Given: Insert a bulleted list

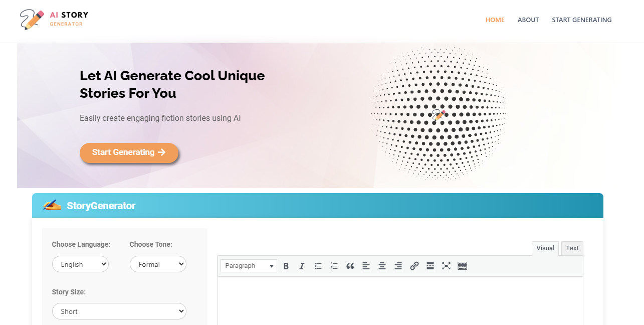Looking at the screenshot, I should coord(318,266).
